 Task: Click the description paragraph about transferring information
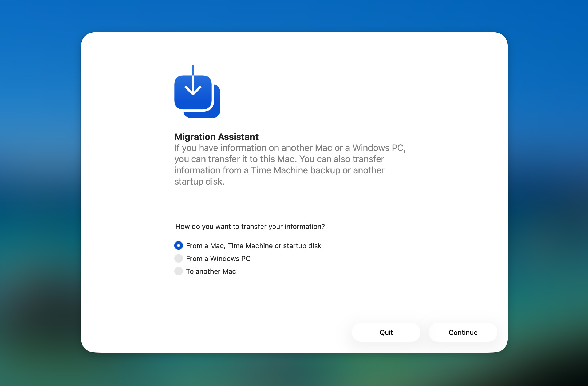(x=290, y=165)
